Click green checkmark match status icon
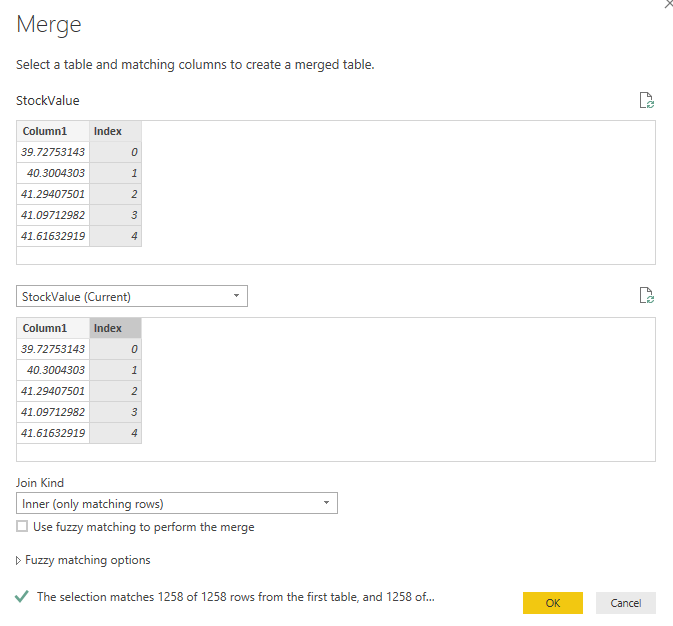Image resolution: width=673 pixels, height=626 pixels. click(x=21, y=596)
